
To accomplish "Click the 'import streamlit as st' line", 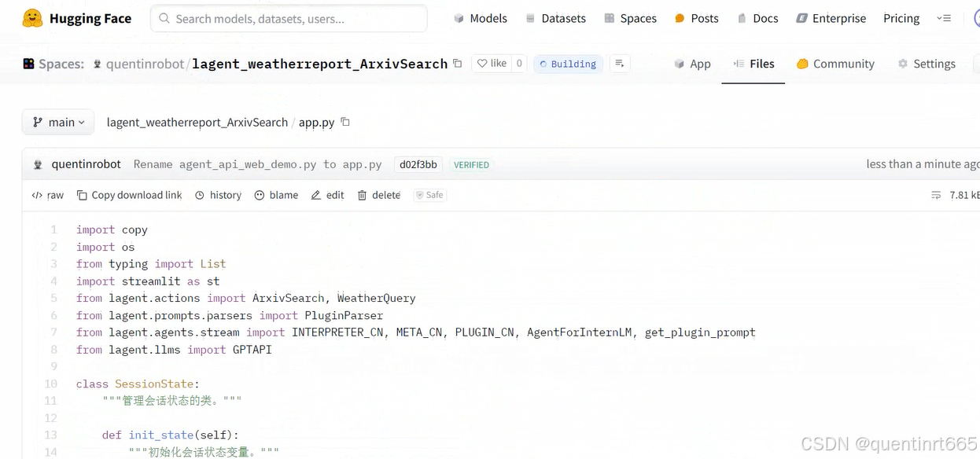I will [148, 281].
